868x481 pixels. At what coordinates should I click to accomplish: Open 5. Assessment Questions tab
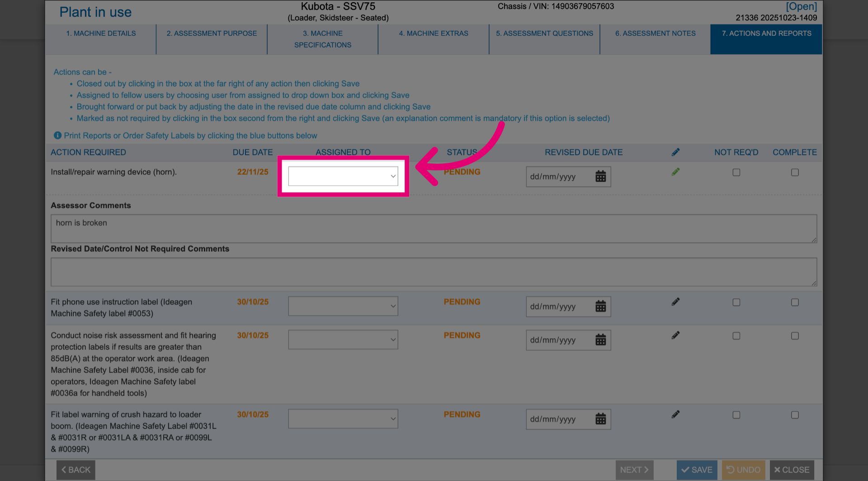click(544, 39)
